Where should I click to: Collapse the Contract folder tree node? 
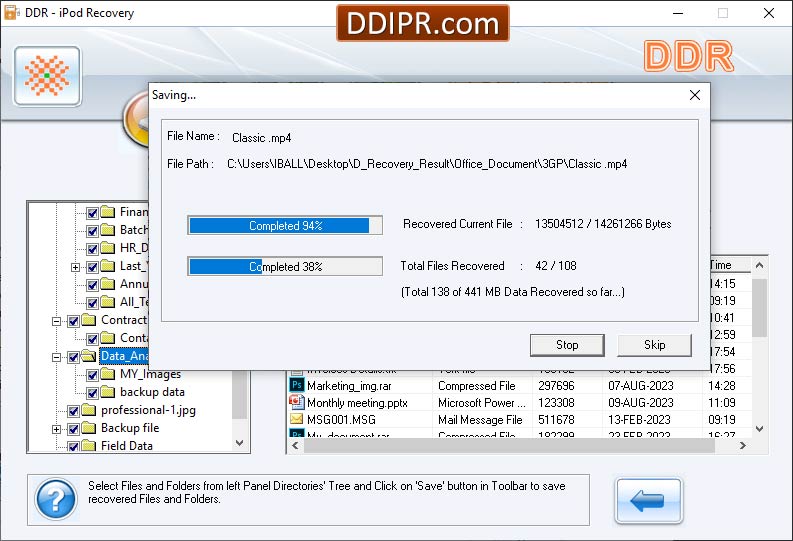[57, 321]
